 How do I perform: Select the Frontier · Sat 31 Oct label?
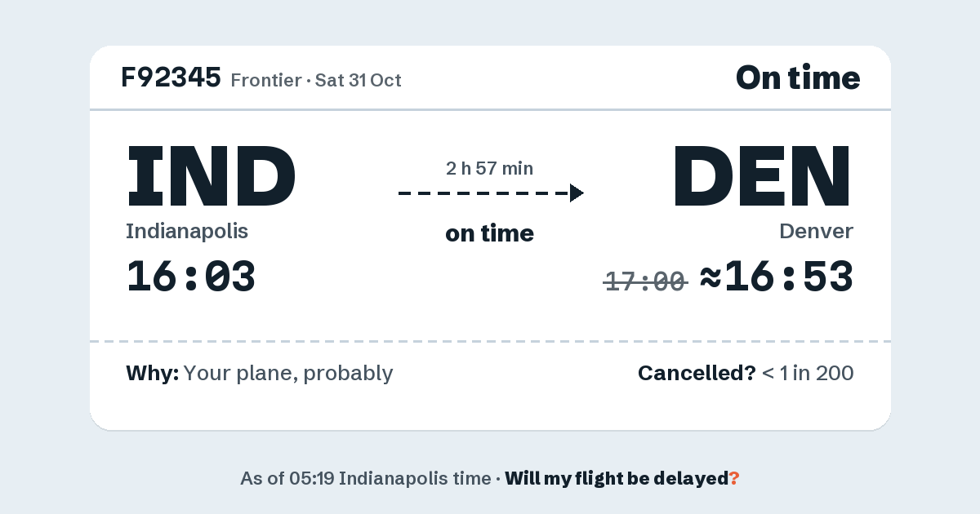[x=316, y=80]
